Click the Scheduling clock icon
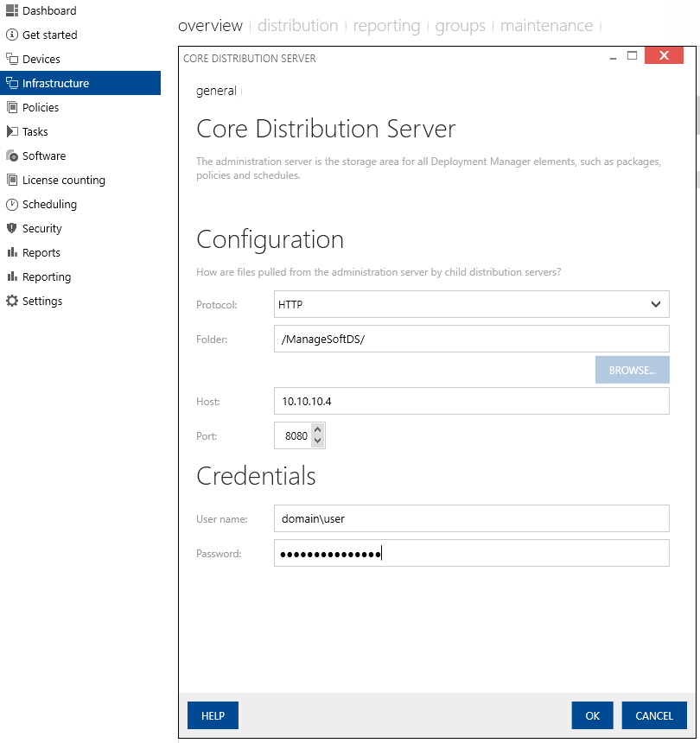The width and height of the screenshot is (700, 743). tap(12, 204)
